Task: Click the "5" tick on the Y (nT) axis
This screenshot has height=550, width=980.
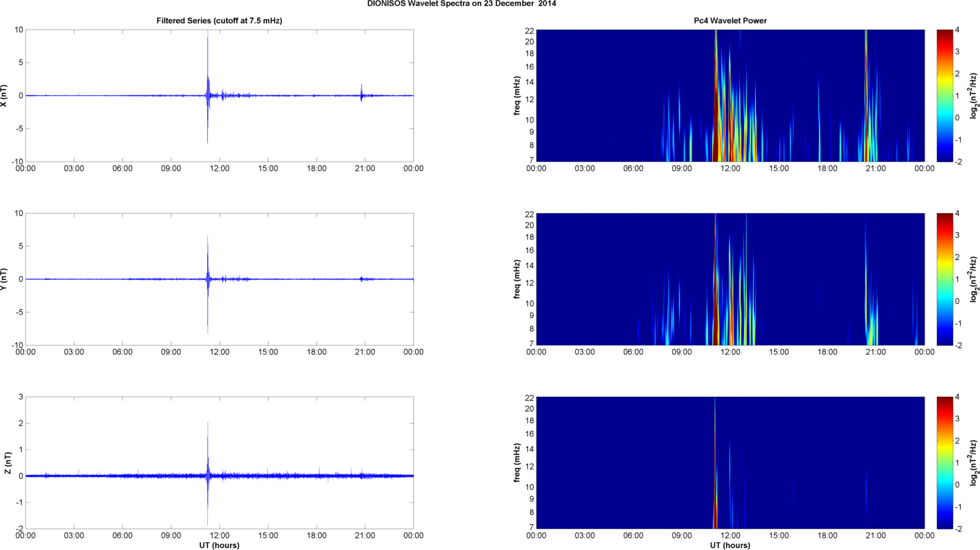Action: tap(21, 246)
